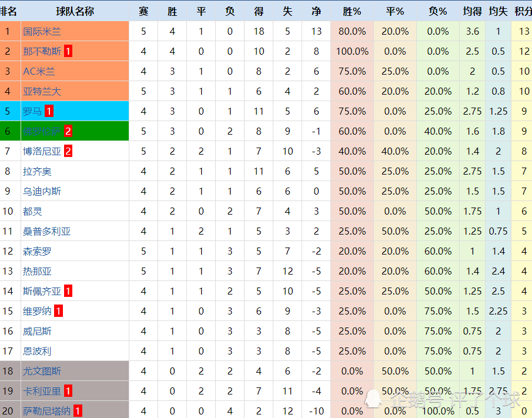Open the AC米兰 team page
This screenshot has width=532, height=418.
pos(39,72)
